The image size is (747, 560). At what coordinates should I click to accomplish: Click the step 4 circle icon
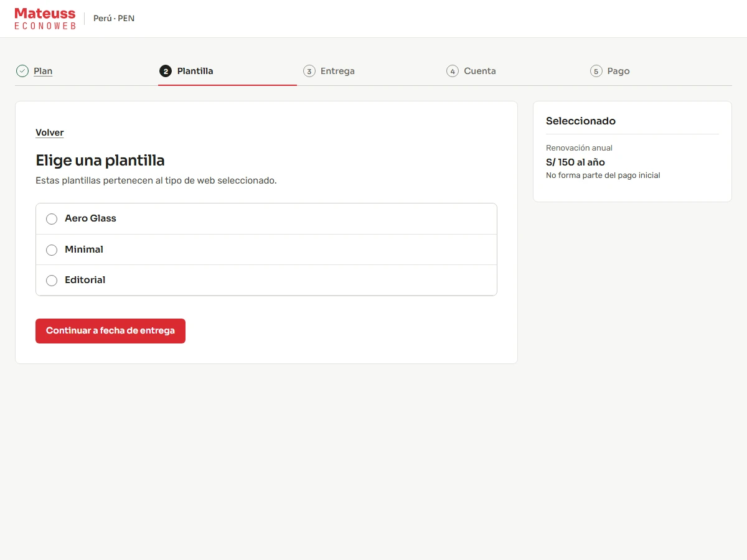click(x=453, y=71)
